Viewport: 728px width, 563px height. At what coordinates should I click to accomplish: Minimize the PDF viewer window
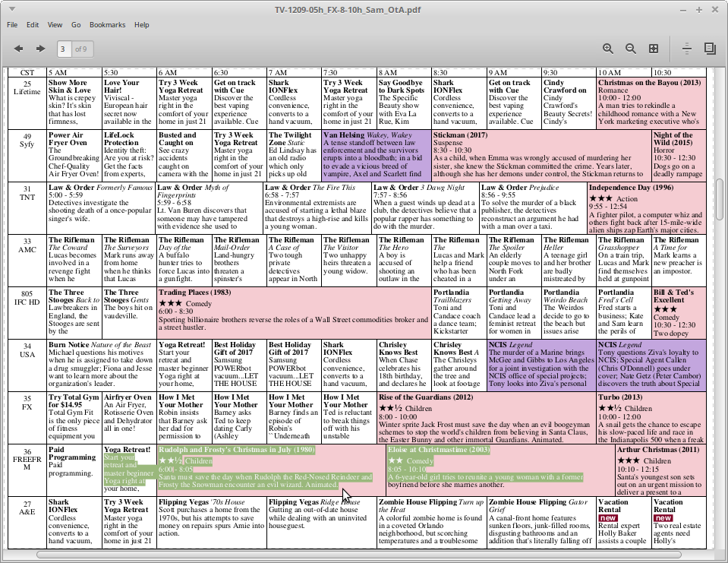[683, 10]
